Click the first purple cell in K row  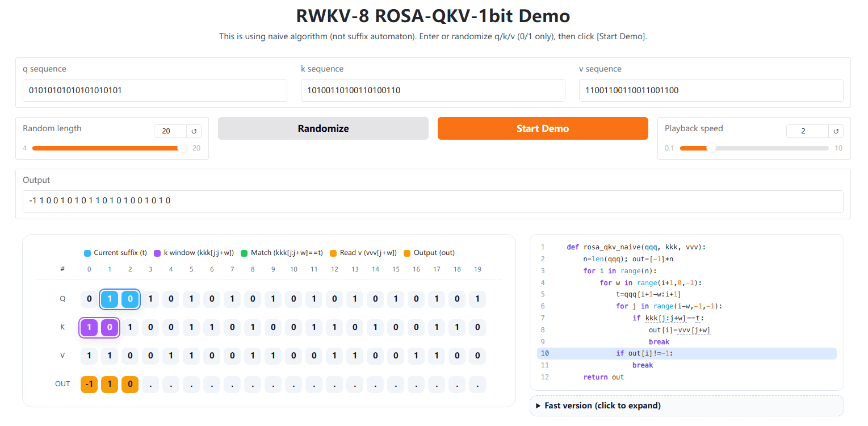pyautogui.click(x=89, y=327)
